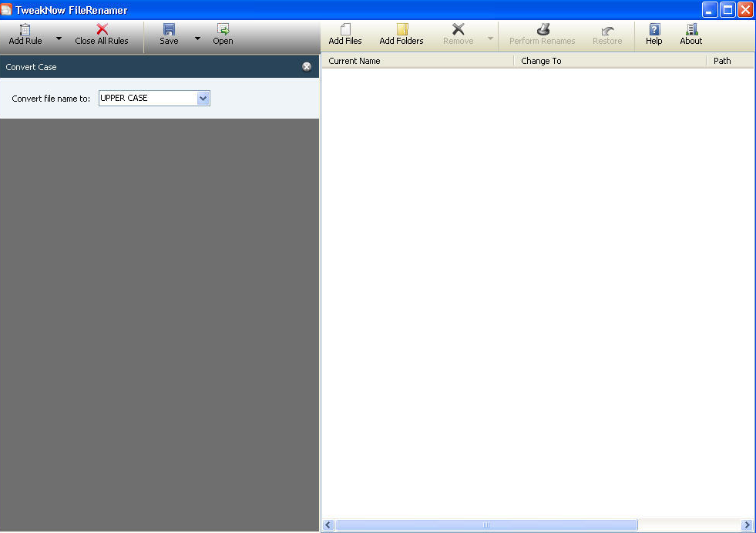Expand the Save dropdown arrow

(197, 38)
